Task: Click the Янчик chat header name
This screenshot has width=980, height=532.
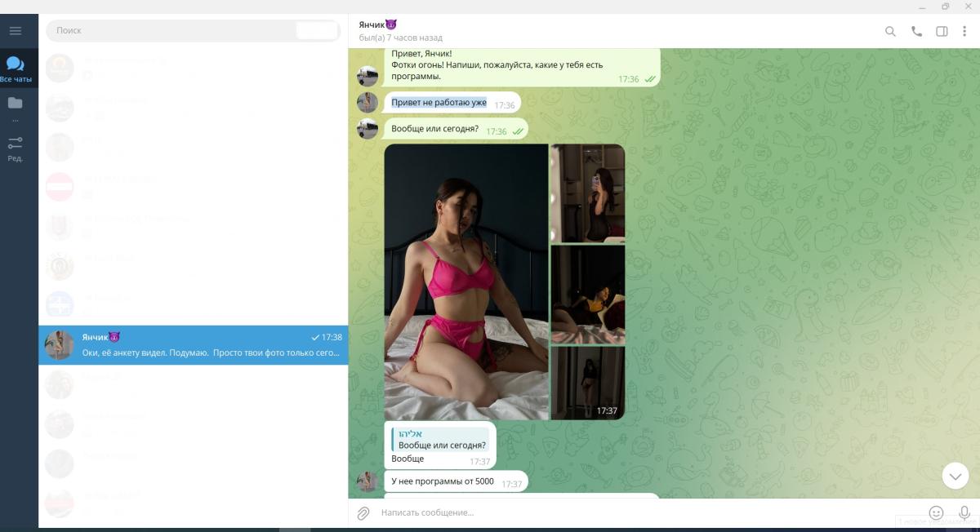Action: [377, 24]
